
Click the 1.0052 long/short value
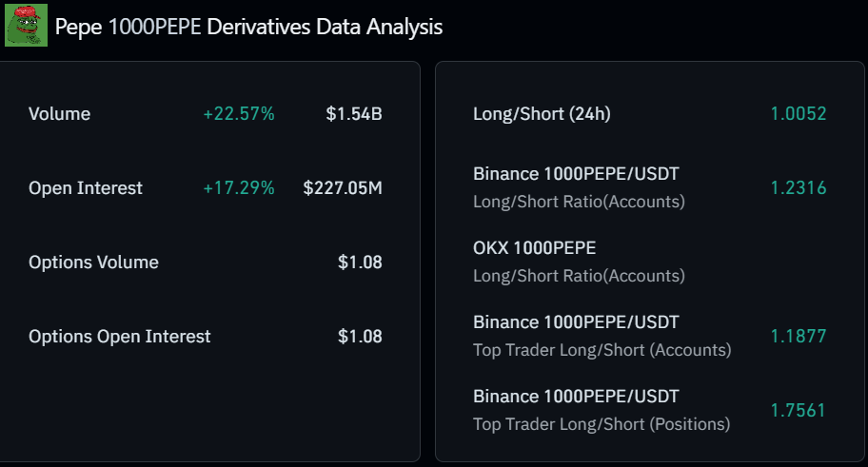[x=799, y=114]
